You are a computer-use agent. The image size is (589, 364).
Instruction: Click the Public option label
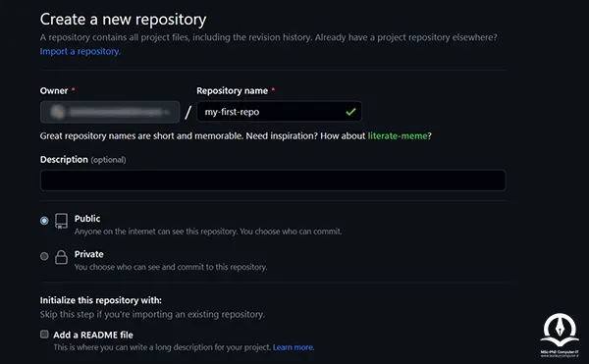(x=87, y=219)
